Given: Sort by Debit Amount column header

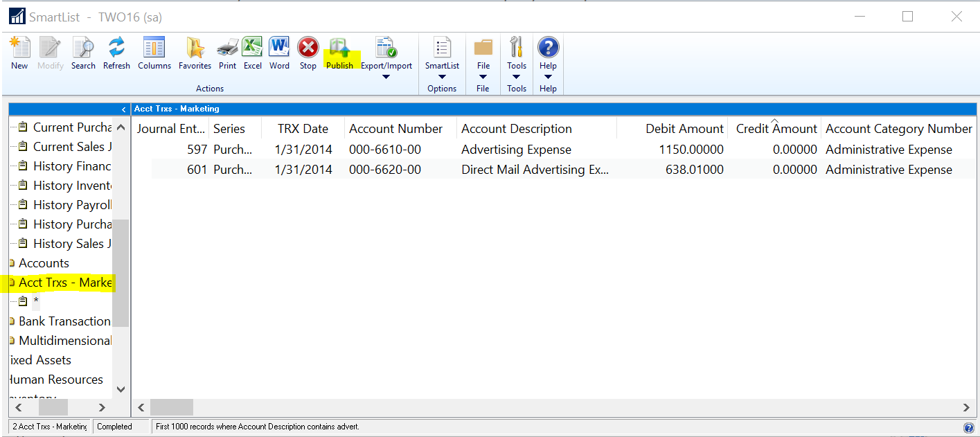Looking at the screenshot, I should pos(684,129).
